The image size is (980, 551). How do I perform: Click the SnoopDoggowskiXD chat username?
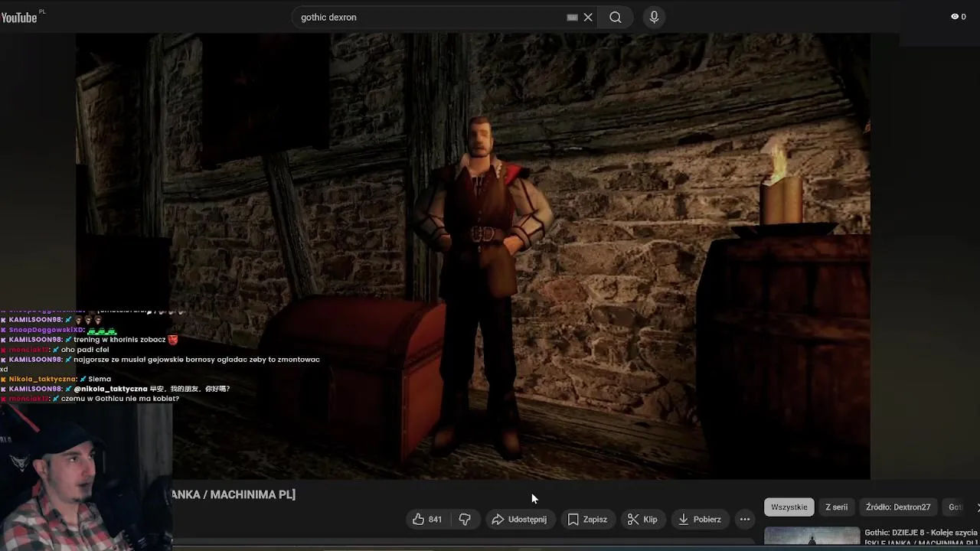click(46, 329)
